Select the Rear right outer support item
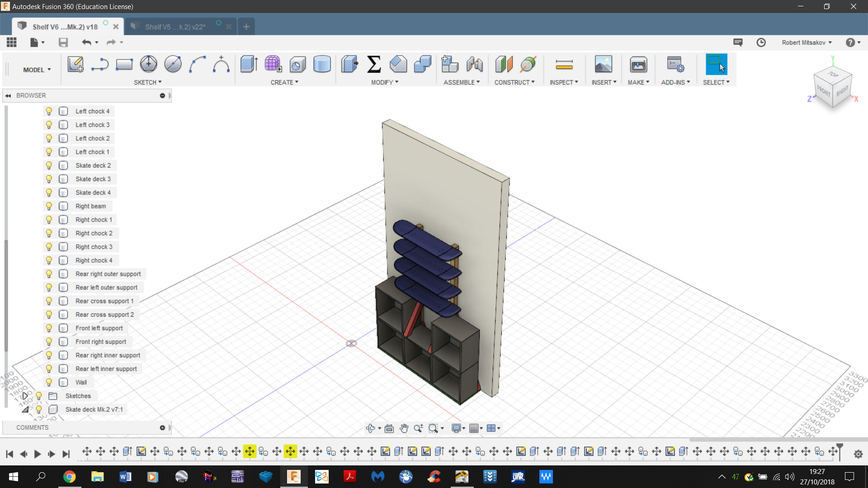This screenshot has width=868, height=488. tap(108, 274)
